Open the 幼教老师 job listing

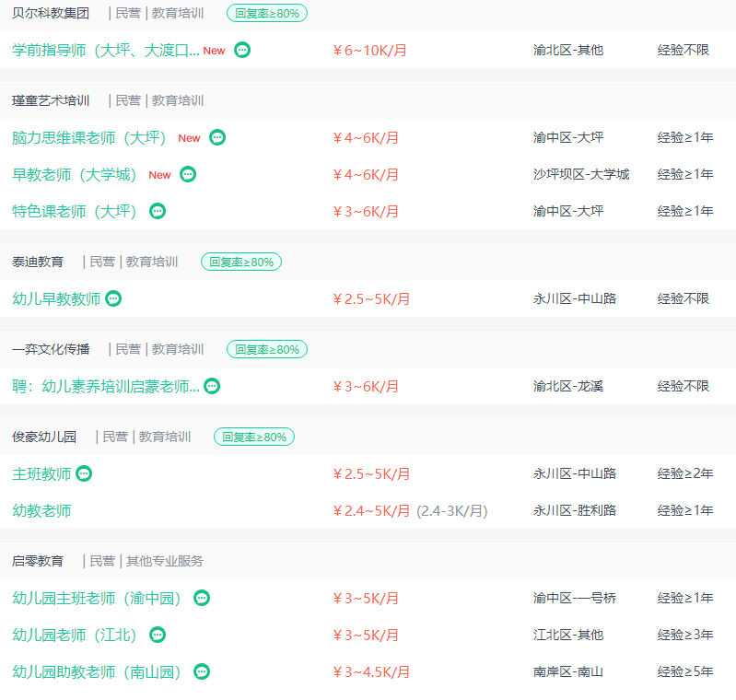[x=41, y=511]
